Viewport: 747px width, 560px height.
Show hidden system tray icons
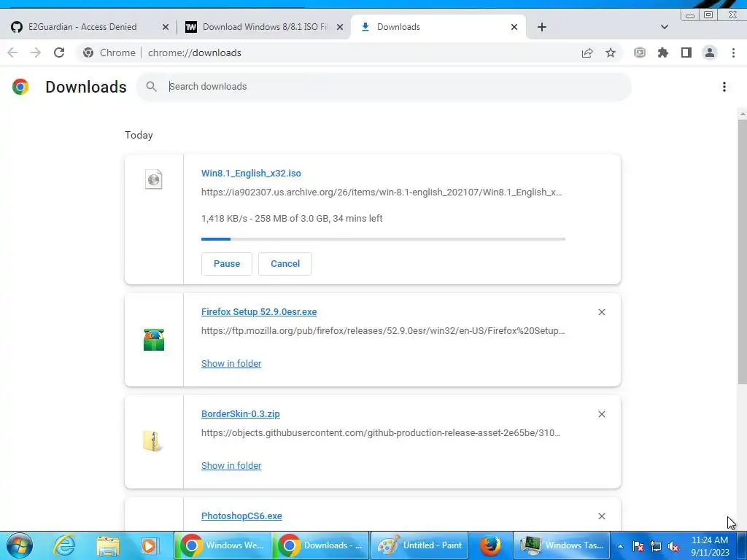[x=620, y=546]
